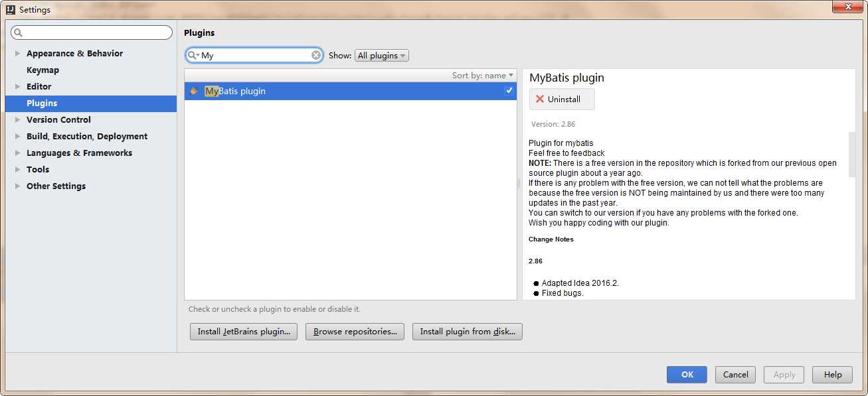Select Keymap in settings tree
868x396 pixels.
click(x=43, y=70)
